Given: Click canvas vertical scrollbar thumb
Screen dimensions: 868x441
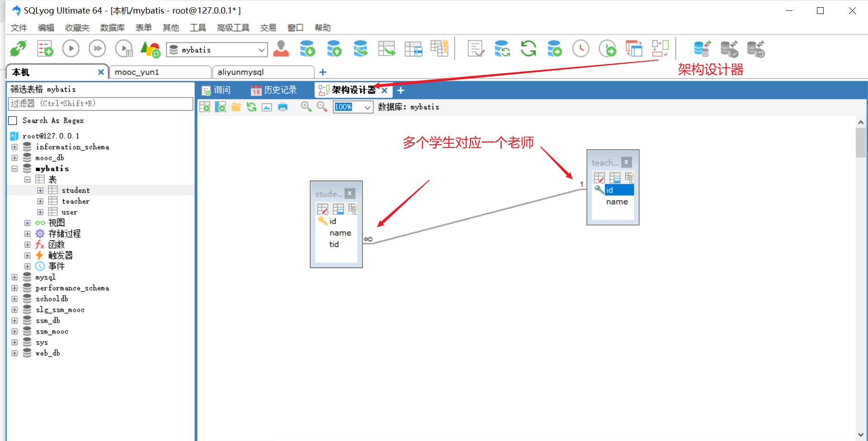Looking at the screenshot, I should pos(861,142).
